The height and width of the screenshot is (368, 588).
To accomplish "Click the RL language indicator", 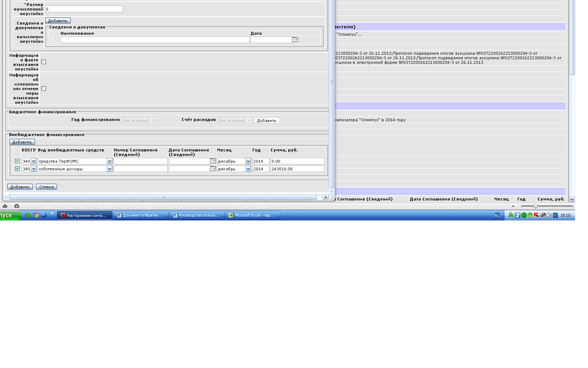I will pyautogui.click(x=497, y=216).
